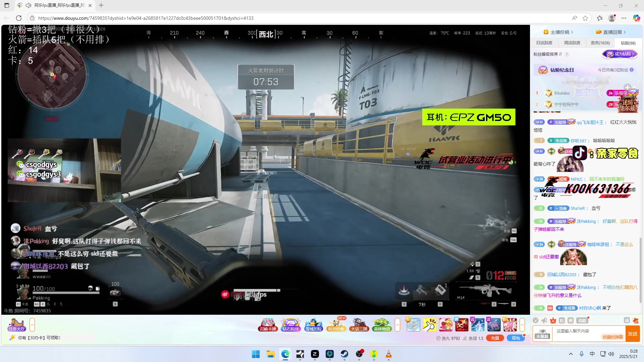Click 发送 to send chat message
644x362 pixels.
(x=633, y=334)
